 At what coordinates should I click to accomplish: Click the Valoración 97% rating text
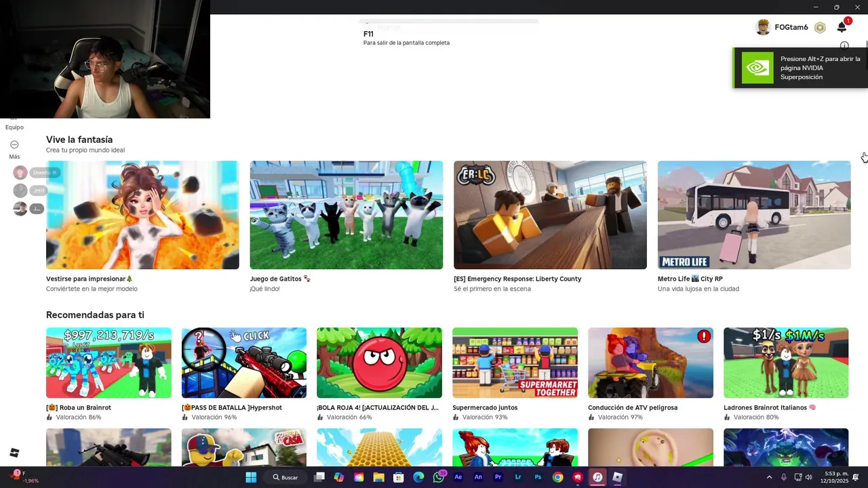(620, 418)
